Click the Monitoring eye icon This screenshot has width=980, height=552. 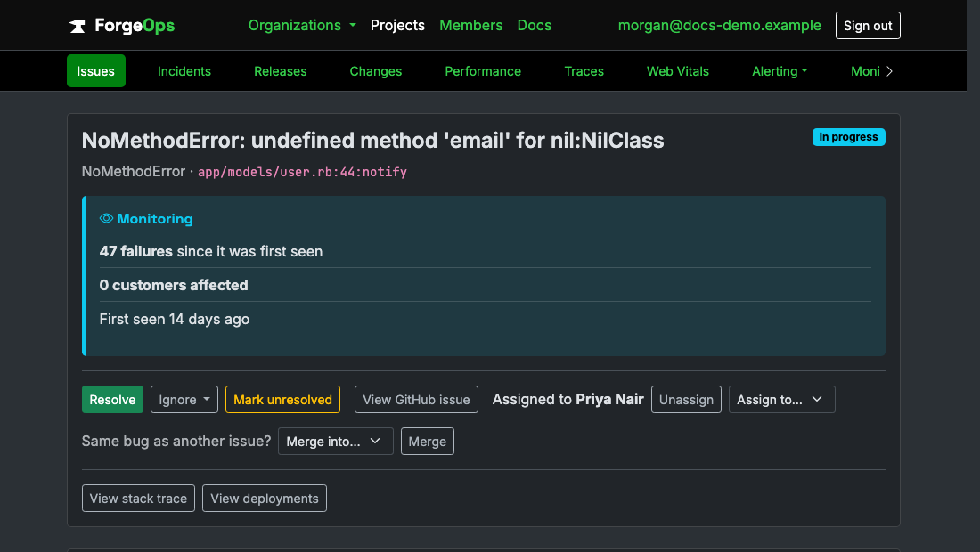point(106,218)
